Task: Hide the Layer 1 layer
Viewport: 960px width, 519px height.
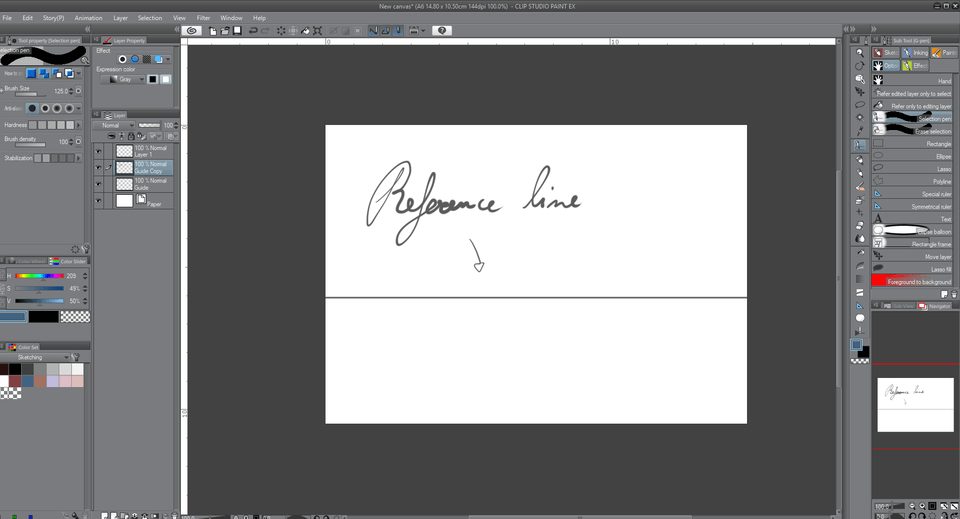Action: coord(99,151)
